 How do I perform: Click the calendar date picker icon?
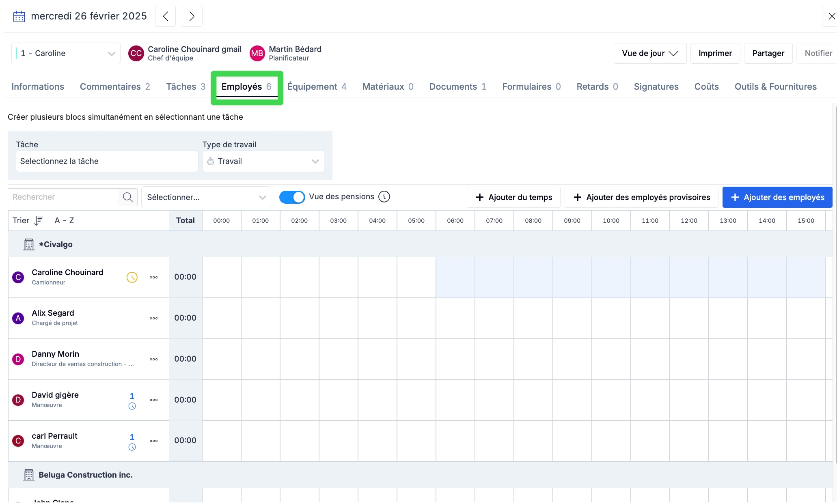pos(19,16)
